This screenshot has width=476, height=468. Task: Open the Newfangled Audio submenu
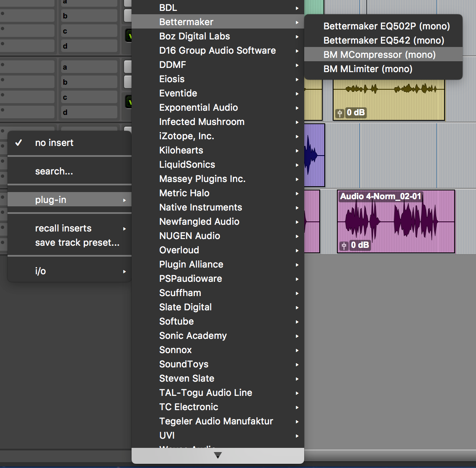[x=217, y=222]
